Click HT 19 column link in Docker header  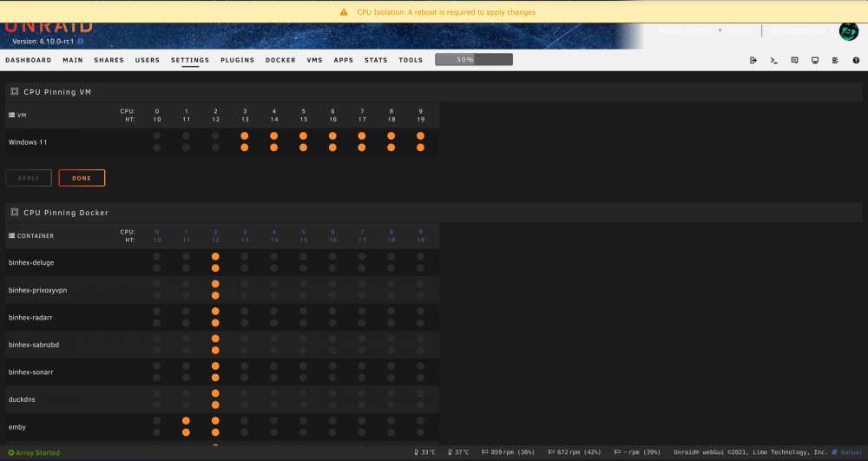421,240
